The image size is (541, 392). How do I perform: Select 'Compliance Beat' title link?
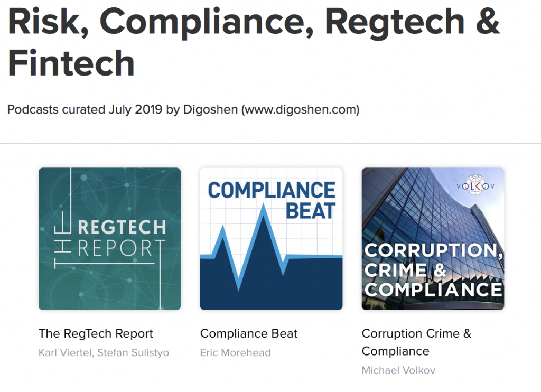pyautogui.click(x=248, y=333)
